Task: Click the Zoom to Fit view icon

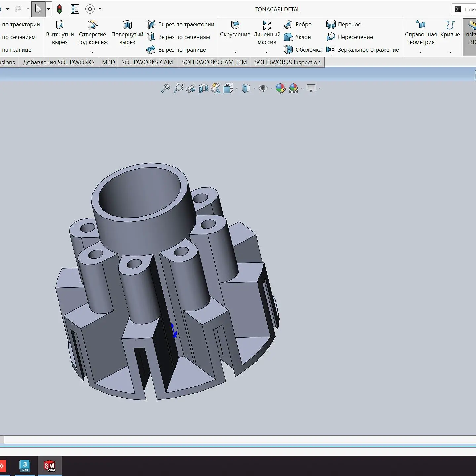Action: 166,88
